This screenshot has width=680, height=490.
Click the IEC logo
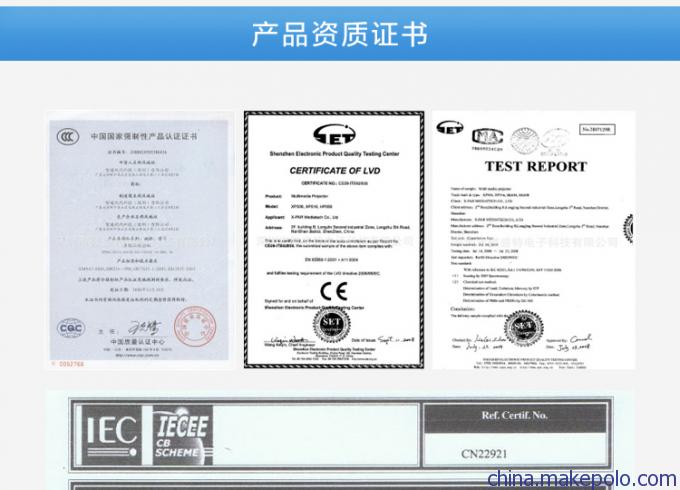(x=112, y=435)
